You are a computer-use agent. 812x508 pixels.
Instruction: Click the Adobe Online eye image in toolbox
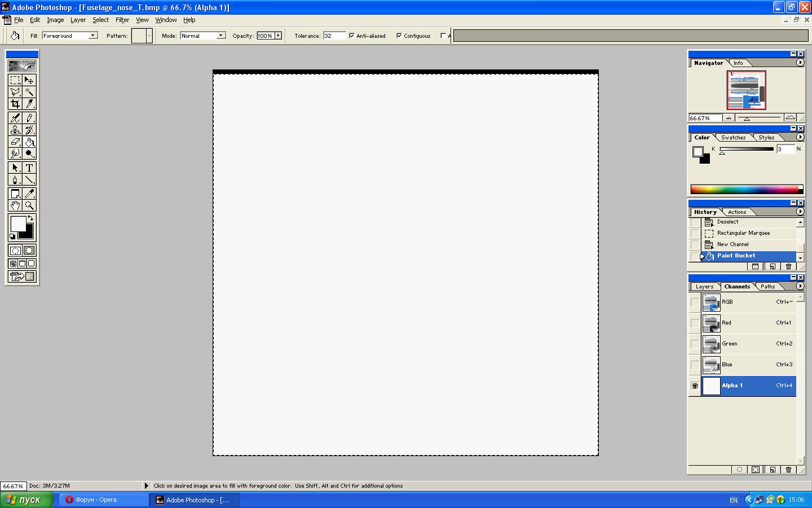coord(22,65)
